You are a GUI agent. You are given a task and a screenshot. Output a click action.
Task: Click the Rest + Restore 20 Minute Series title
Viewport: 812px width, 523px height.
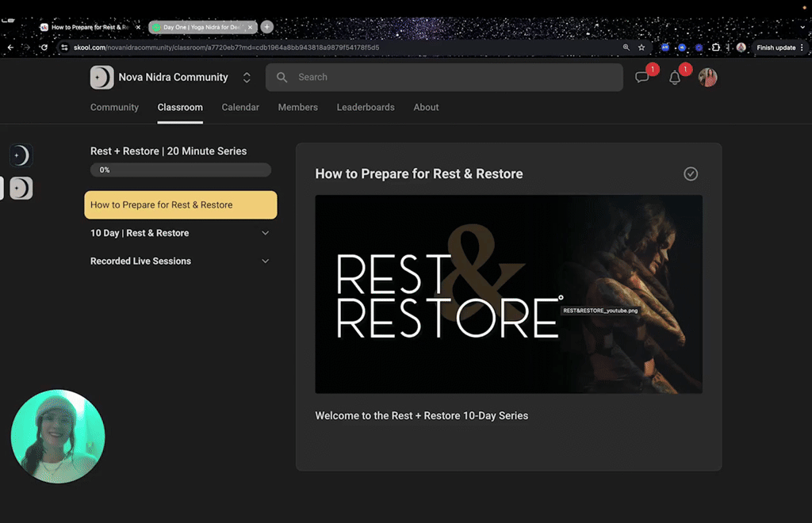click(x=168, y=151)
